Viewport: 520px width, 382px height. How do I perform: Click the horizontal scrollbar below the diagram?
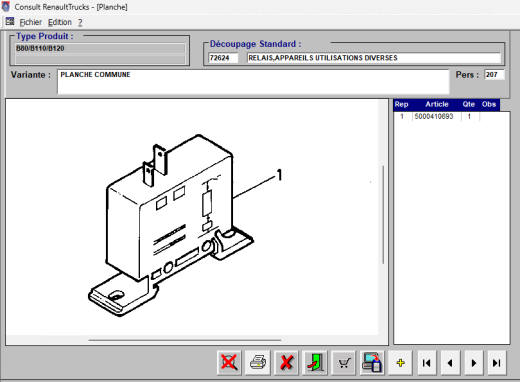pos(185,340)
